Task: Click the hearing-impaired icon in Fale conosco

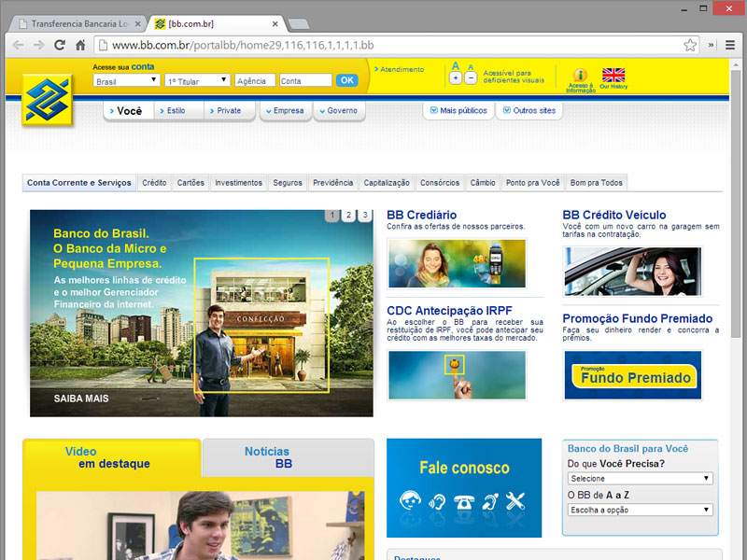Action: coord(490,502)
